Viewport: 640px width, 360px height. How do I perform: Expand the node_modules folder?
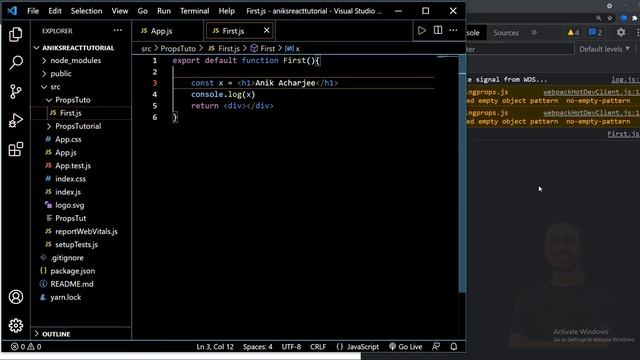pyautogui.click(x=76, y=60)
